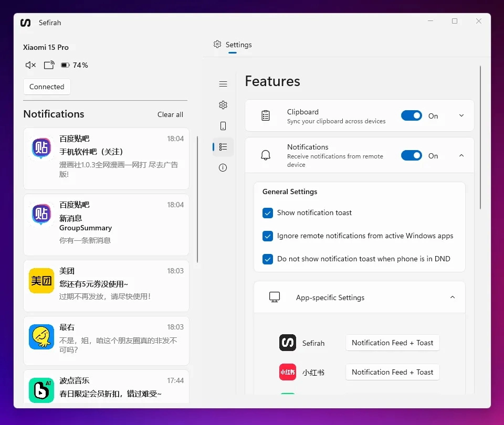Select the Features list icon in sidebar

click(223, 147)
